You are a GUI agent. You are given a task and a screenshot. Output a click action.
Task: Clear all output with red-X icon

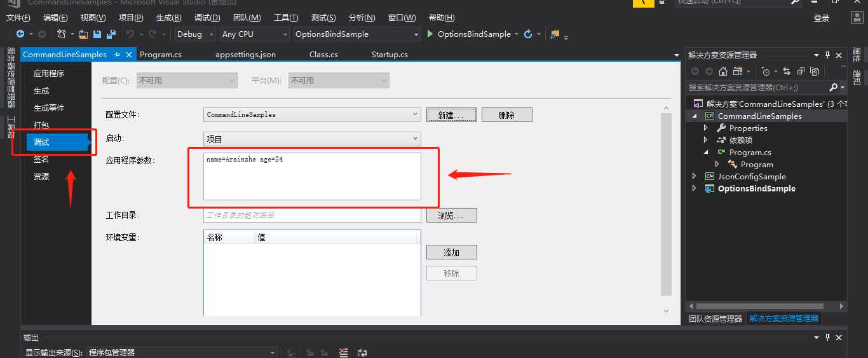344,352
